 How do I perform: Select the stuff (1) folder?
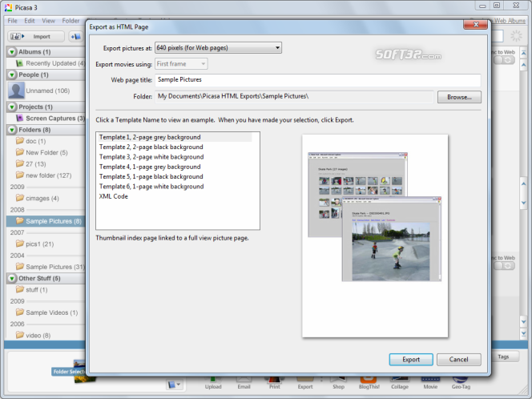tap(31, 290)
